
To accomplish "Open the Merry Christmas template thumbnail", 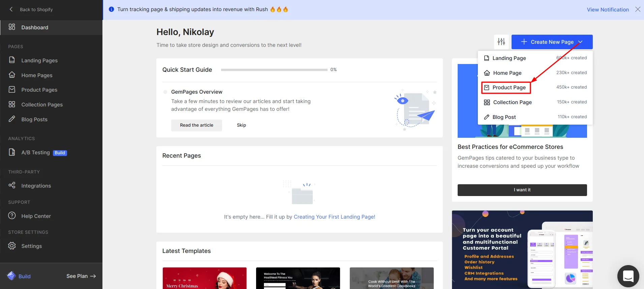I will (x=205, y=278).
